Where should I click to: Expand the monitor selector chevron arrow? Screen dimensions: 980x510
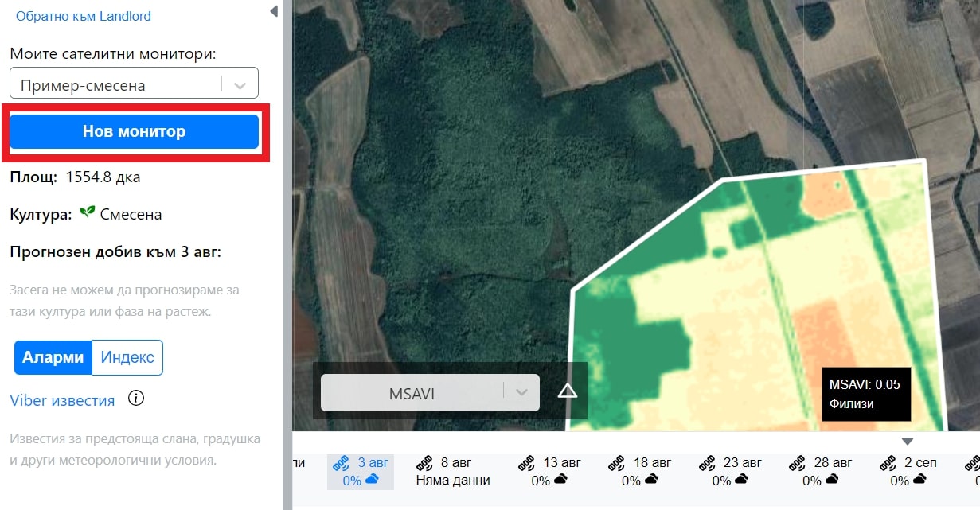pos(239,84)
